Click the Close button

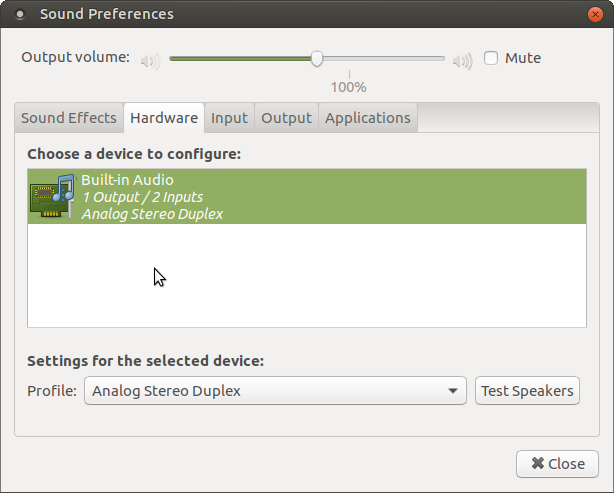click(557, 464)
